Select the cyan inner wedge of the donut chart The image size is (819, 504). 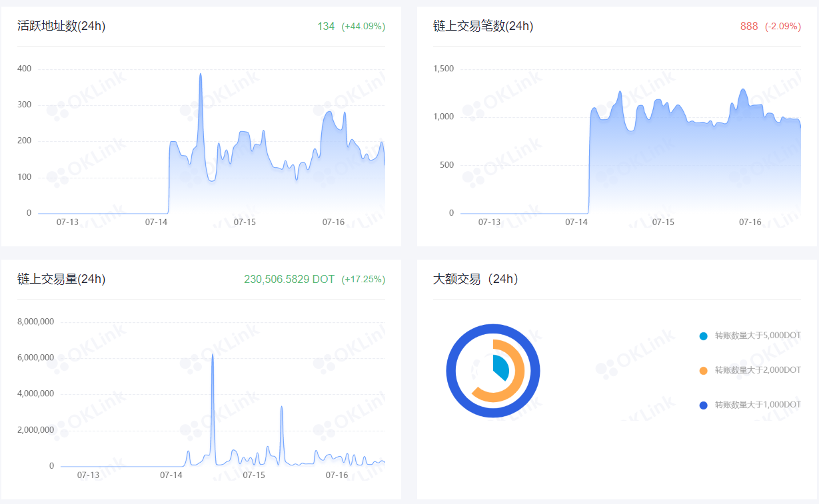click(x=500, y=366)
